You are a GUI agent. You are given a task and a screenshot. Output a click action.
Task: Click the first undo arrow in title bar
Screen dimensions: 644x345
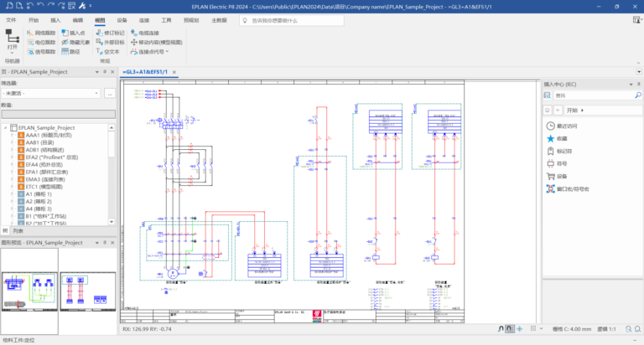29,6
